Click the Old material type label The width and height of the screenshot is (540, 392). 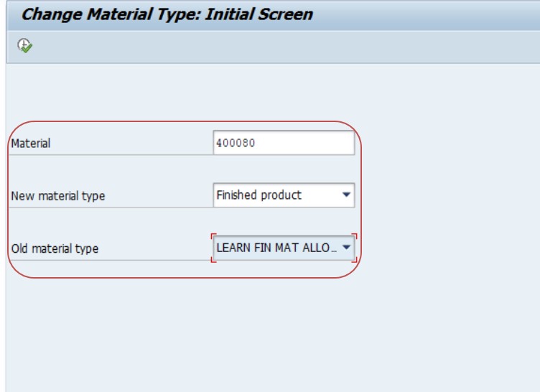coord(55,248)
